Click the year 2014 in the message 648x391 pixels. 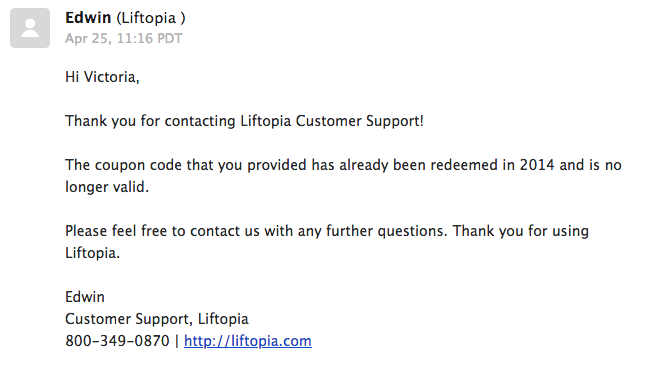537,165
